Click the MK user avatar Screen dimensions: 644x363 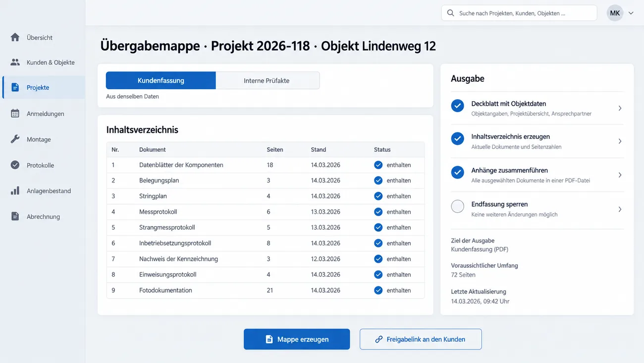click(x=615, y=13)
